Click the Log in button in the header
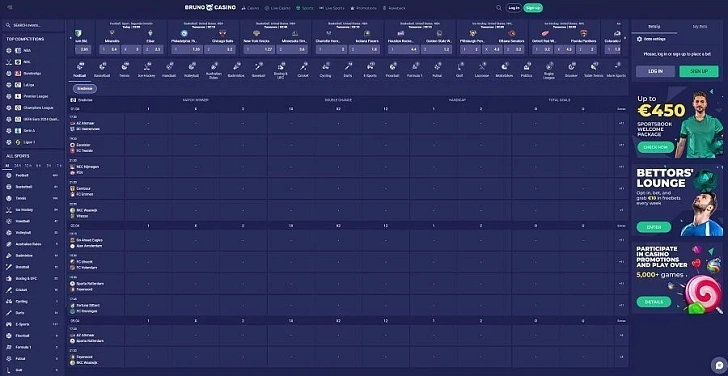 point(514,8)
